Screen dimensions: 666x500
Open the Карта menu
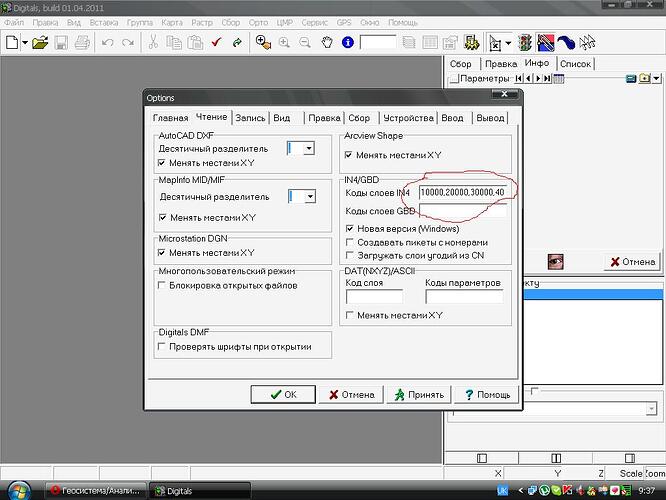tap(172, 23)
